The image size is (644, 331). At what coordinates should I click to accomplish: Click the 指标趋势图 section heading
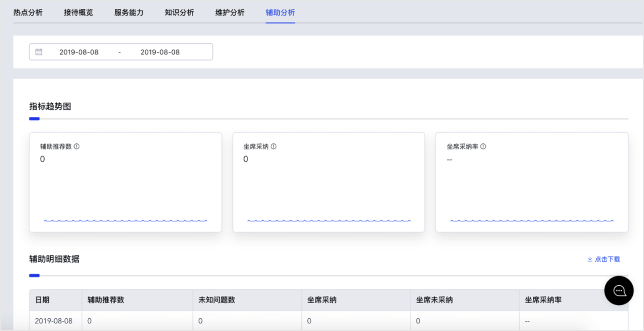pos(50,106)
